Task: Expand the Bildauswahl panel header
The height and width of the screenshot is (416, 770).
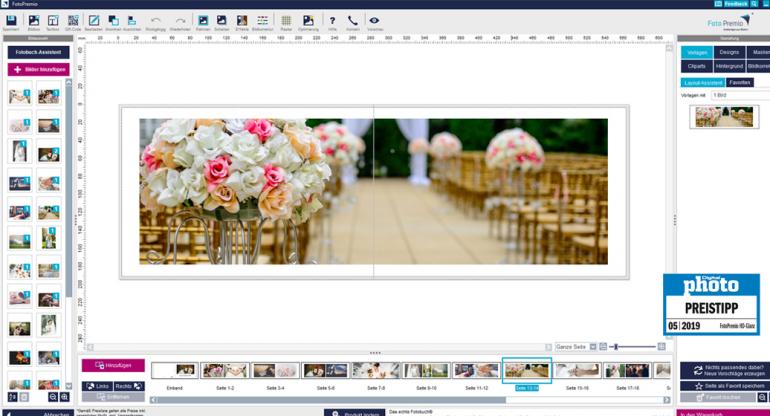Action: (x=37, y=38)
